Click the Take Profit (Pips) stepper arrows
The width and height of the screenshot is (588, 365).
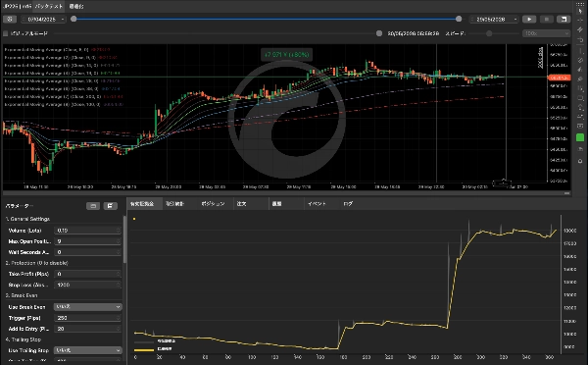coord(119,274)
